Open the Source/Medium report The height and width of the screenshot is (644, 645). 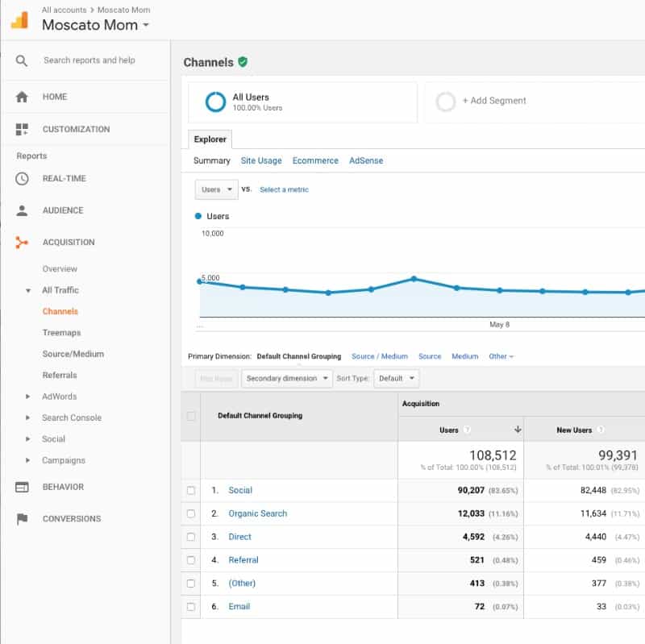point(73,354)
